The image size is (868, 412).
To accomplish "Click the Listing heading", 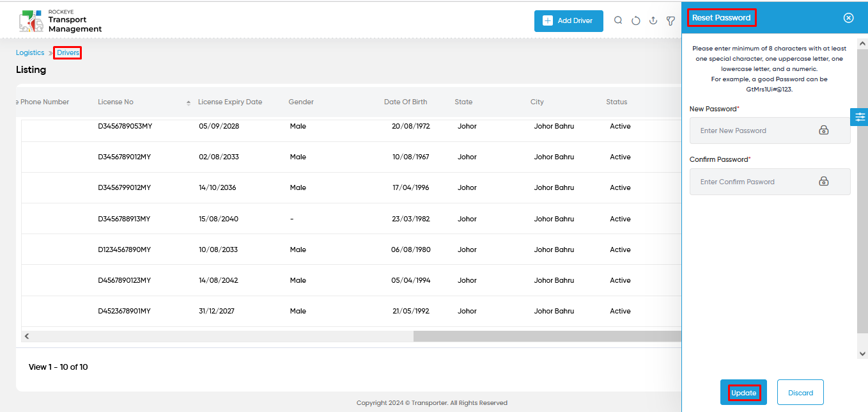I will coord(31,70).
